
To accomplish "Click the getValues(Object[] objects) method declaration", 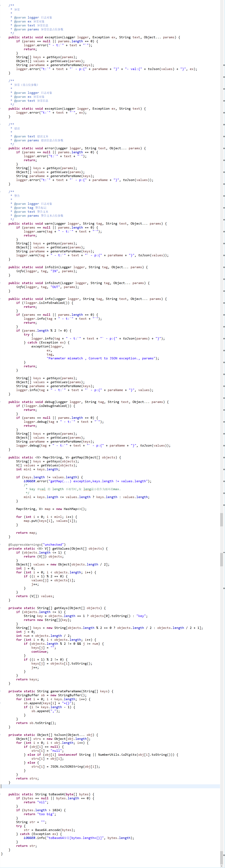I will pyautogui.click(x=58, y=549).
